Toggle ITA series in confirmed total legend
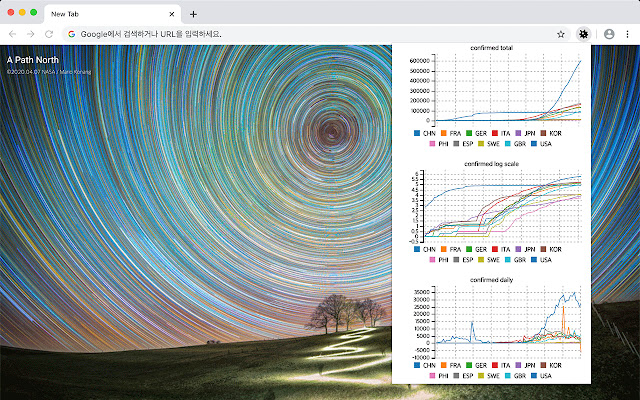This screenshot has width=640, height=400. pos(501,133)
